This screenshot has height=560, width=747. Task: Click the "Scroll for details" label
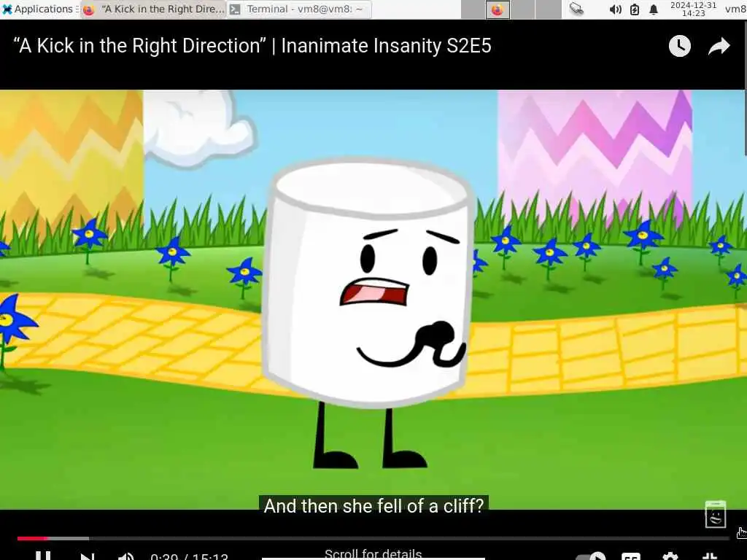click(x=373, y=554)
